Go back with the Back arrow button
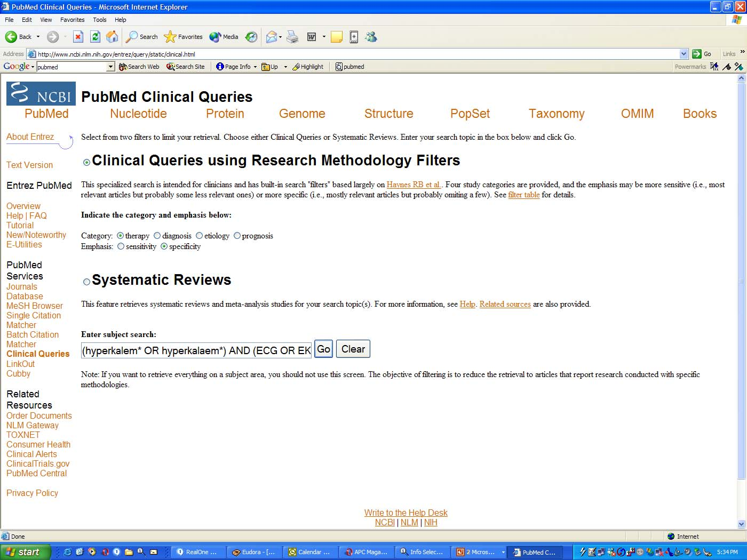747x560 pixels. (18, 37)
